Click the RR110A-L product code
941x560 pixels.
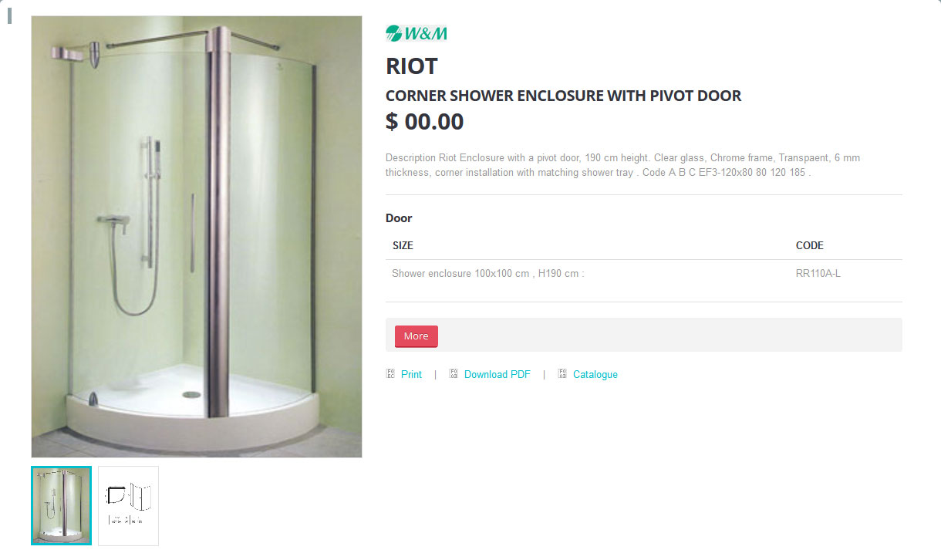coord(818,273)
